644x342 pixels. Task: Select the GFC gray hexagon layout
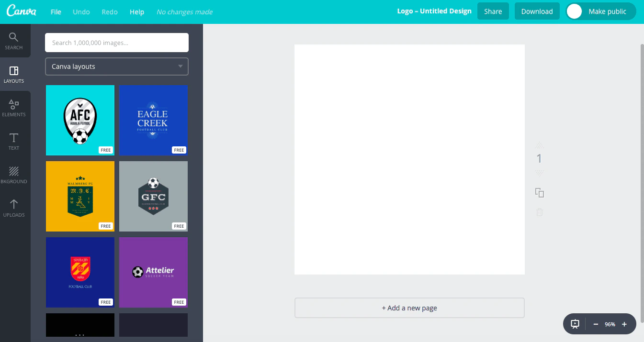click(x=153, y=196)
